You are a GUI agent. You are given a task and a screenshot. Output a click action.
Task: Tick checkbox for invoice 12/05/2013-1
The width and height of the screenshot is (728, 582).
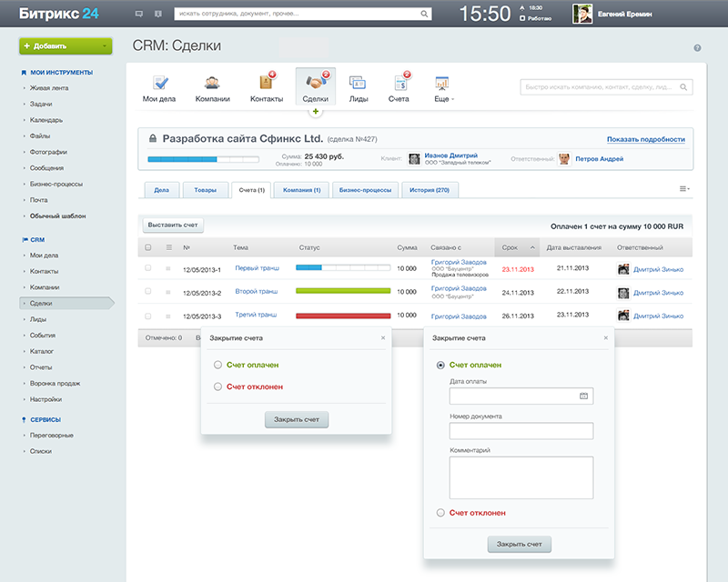pyautogui.click(x=147, y=267)
